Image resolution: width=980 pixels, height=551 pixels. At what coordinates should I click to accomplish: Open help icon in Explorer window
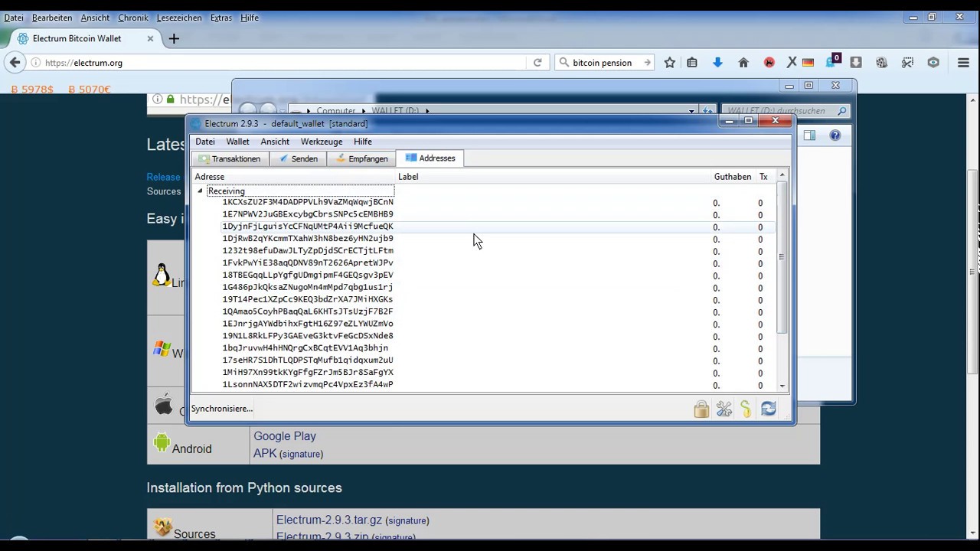835,135
